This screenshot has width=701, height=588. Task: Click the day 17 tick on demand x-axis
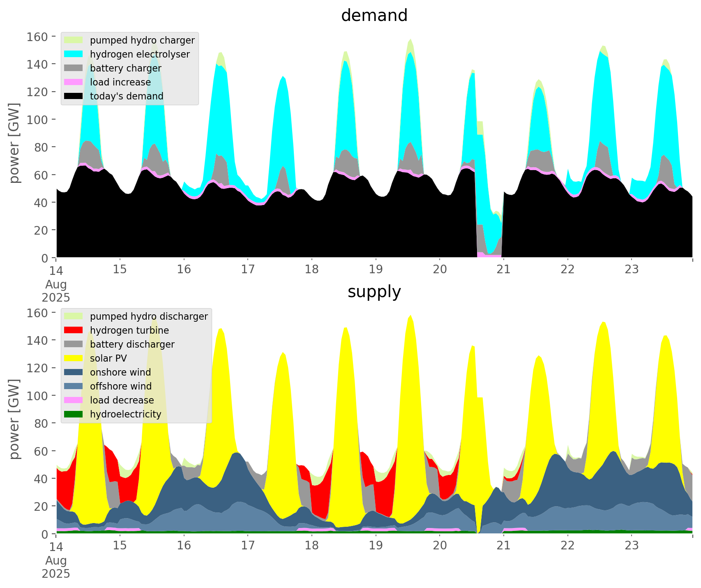[248, 269]
